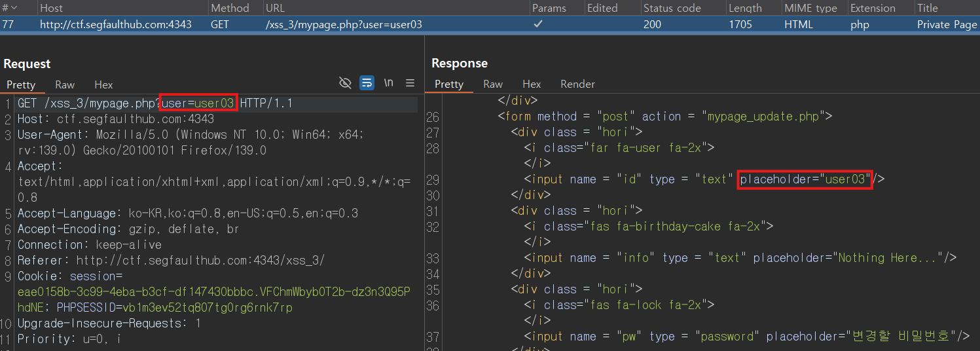This screenshot has width=980, height=351.
Task: Click the placeholder="user03" attribute in the response
Action: click(x=805, y=179)
